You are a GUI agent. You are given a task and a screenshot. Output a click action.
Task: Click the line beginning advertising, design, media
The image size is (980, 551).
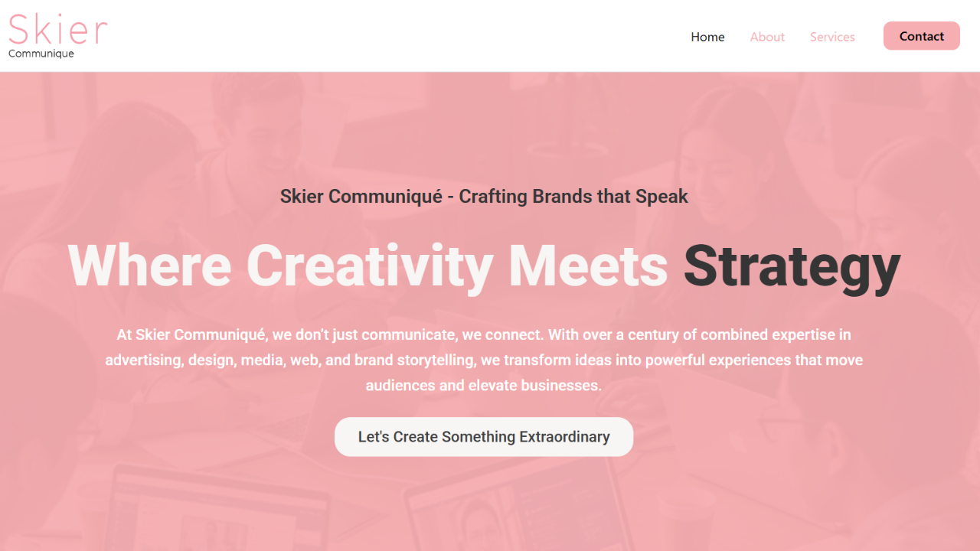(484, 360)
